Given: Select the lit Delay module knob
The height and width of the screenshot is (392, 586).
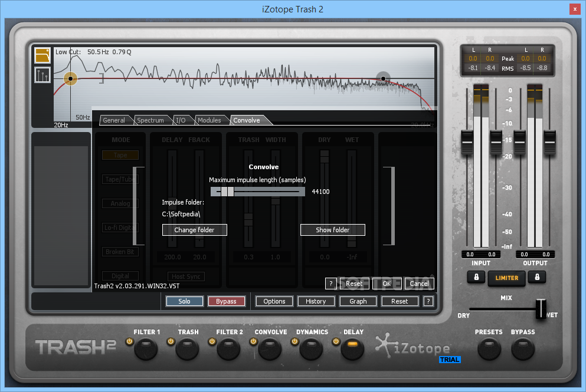Looking at the screenshot, I should coord(352,349).
